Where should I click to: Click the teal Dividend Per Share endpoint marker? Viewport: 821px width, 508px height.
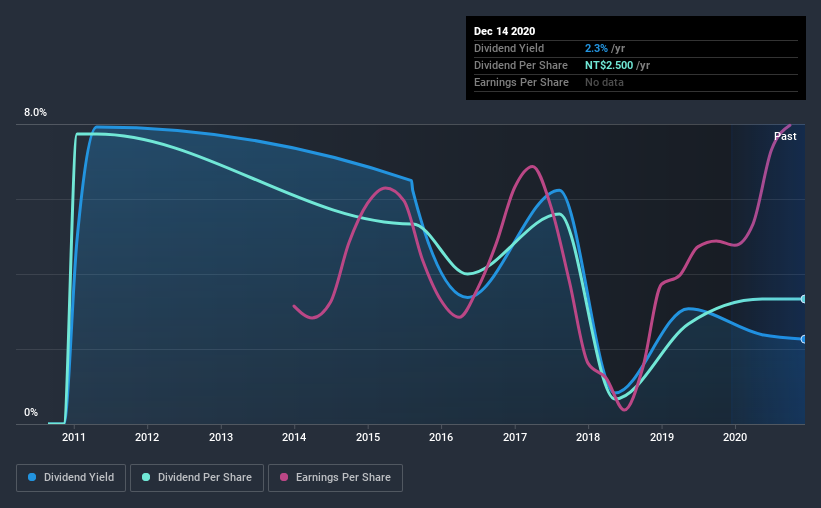point(803,299)
